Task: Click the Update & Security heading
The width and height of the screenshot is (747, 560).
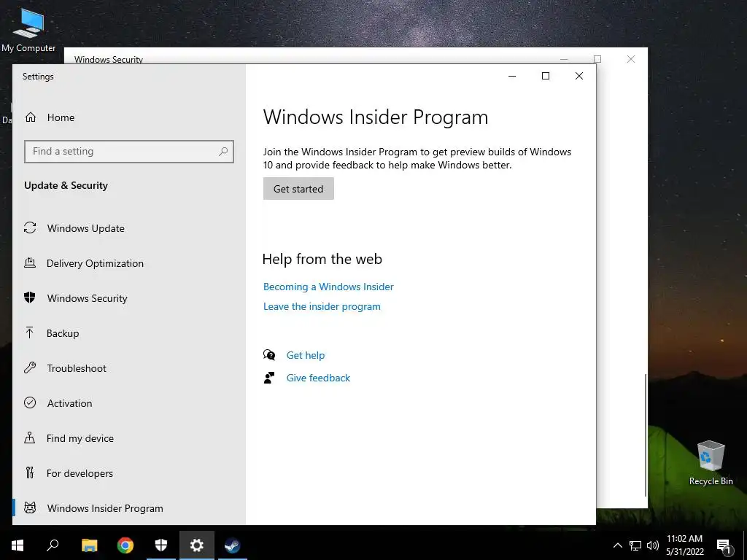Action: click(66, 185)
